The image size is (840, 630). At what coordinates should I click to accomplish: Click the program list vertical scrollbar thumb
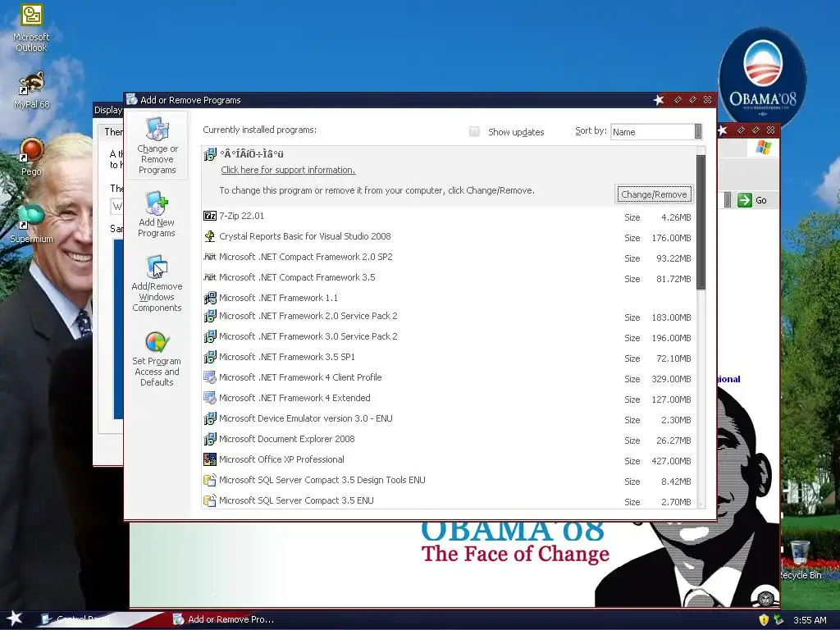coord(701,221)
